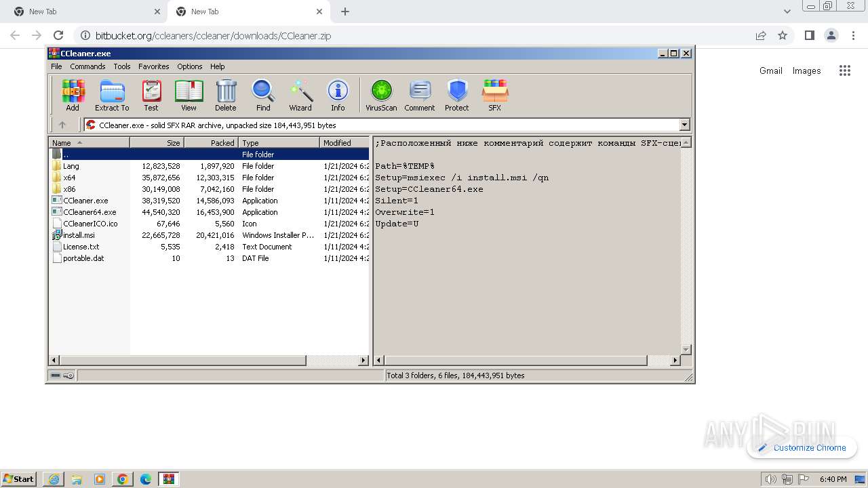Screen dimensions: 868x488
Task: Go up one folder level arrow
Action: pos(62,125)
